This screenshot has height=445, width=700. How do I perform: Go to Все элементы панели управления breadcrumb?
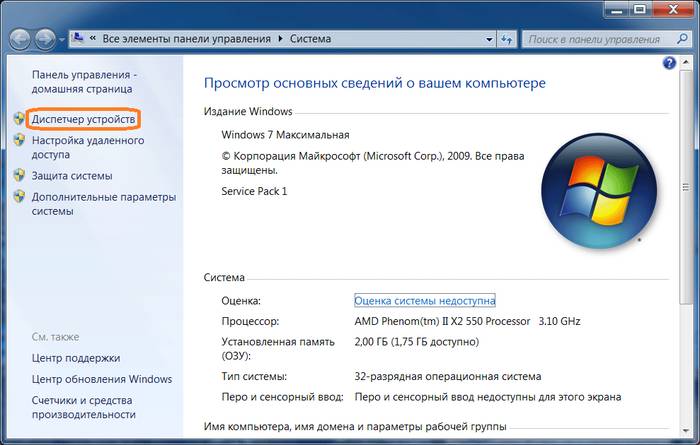tap(186, 40)
